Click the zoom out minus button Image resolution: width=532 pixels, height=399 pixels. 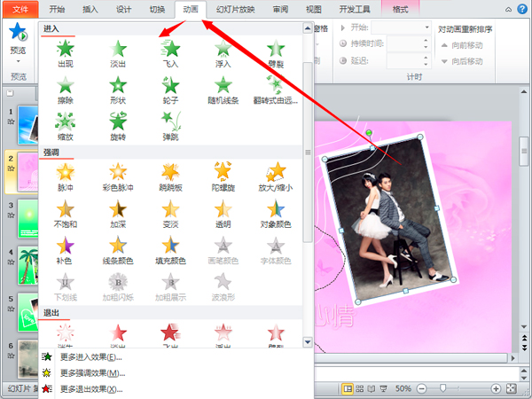tap(421, 389)
